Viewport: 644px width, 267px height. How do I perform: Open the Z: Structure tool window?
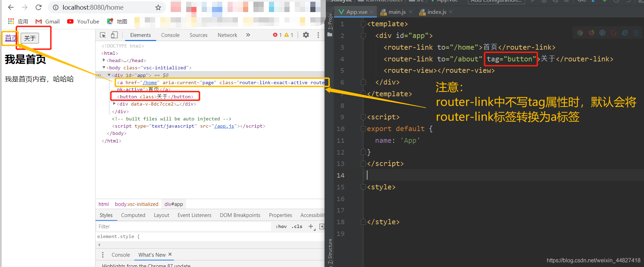click(330, 251)
